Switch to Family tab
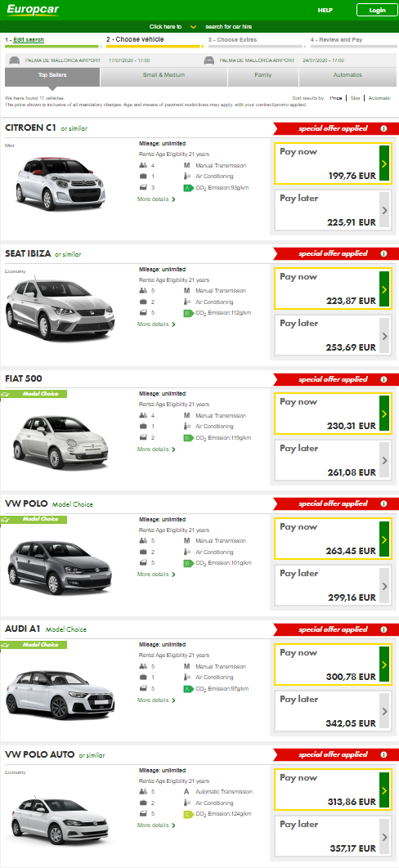399x868 pixels. point(262,77)
